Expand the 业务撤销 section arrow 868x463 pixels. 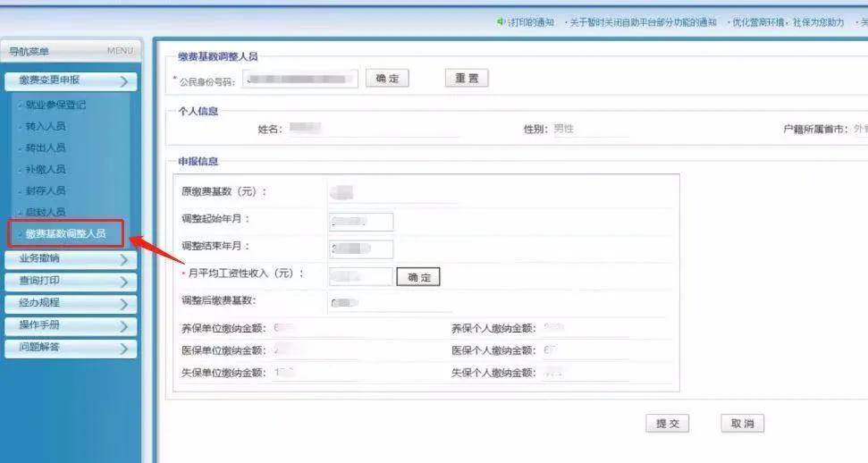[x=123, y=260]
